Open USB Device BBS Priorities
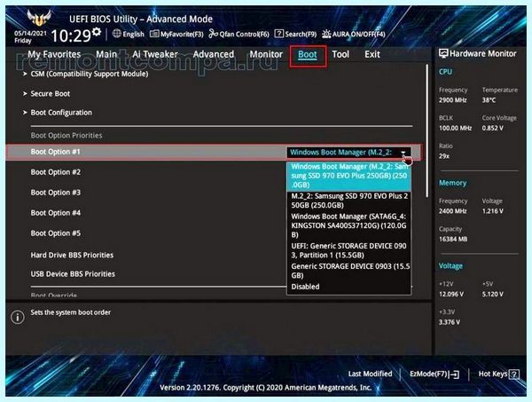Screen dimensions: 532x402 (x=73, y=274)
